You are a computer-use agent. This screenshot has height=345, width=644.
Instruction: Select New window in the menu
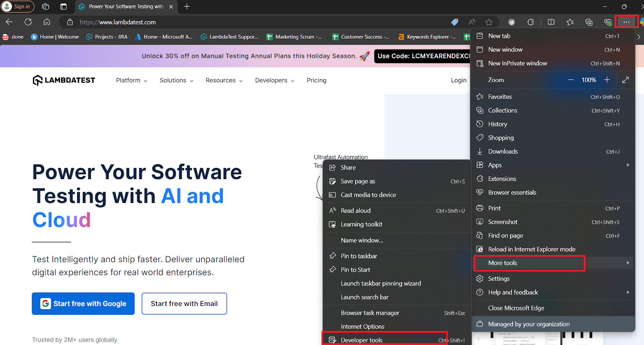coord(553,50)
